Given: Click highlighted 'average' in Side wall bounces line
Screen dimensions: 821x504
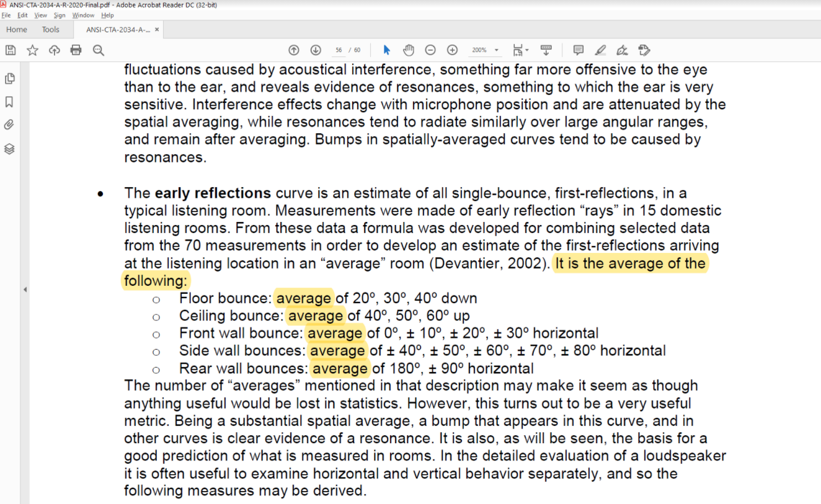Looking at the screenshot, I should [337, 350].
